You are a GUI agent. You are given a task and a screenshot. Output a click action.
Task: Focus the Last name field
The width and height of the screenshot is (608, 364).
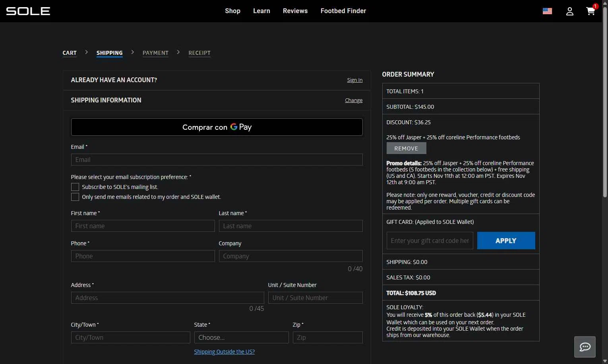pos(291,226)
